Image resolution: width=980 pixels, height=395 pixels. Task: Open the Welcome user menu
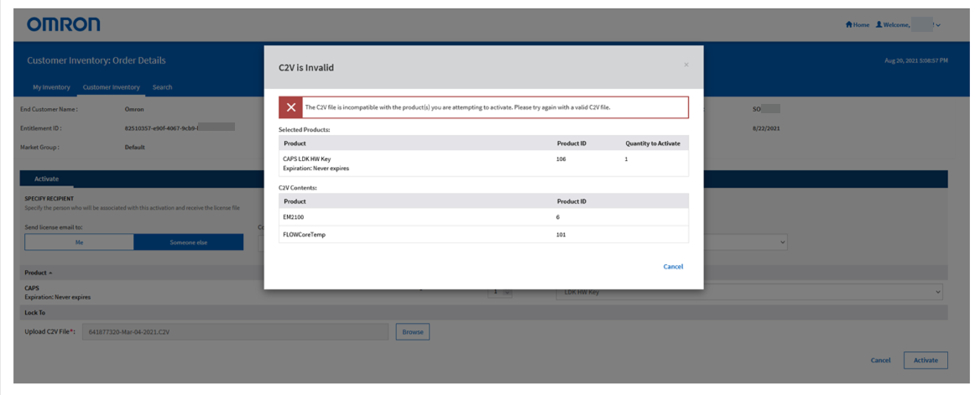[908, 24]
